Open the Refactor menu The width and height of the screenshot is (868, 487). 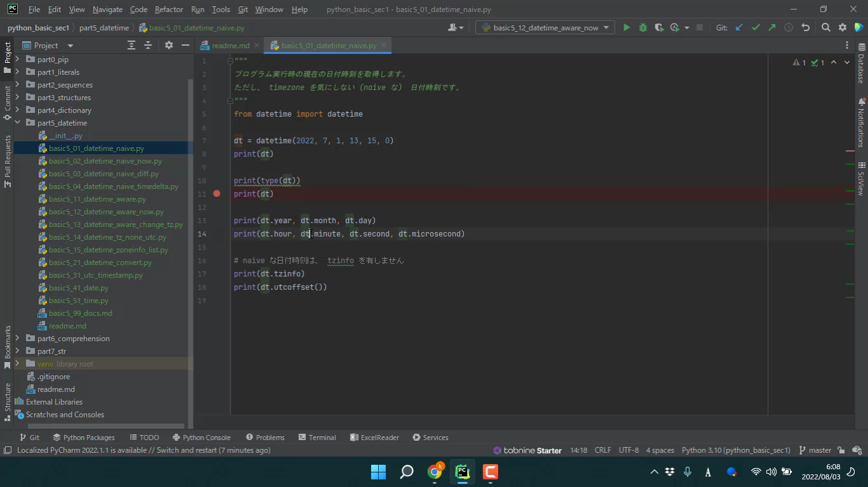click(x=169, y=10)
